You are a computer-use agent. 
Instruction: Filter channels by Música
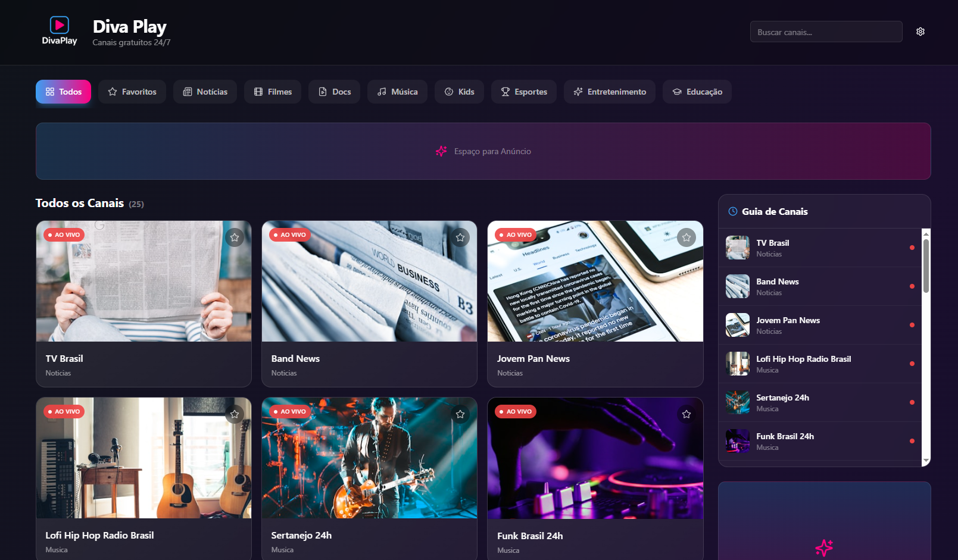pos(397,92)
